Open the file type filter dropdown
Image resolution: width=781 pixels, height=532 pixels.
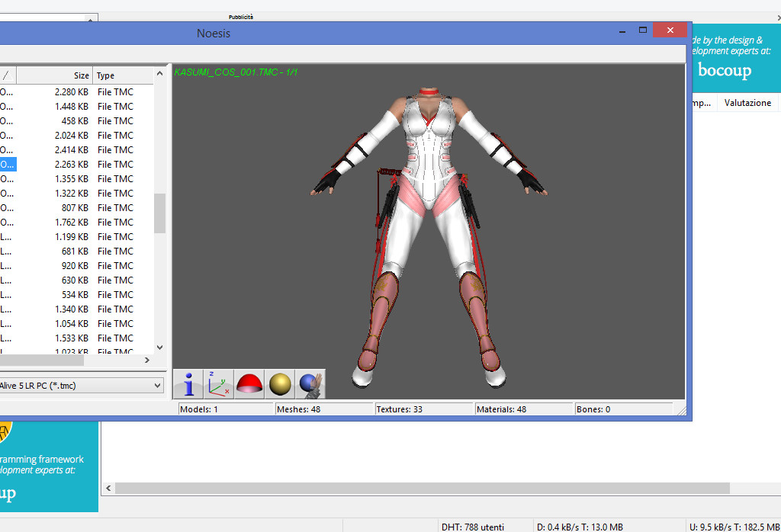click(x=158, y=386)
